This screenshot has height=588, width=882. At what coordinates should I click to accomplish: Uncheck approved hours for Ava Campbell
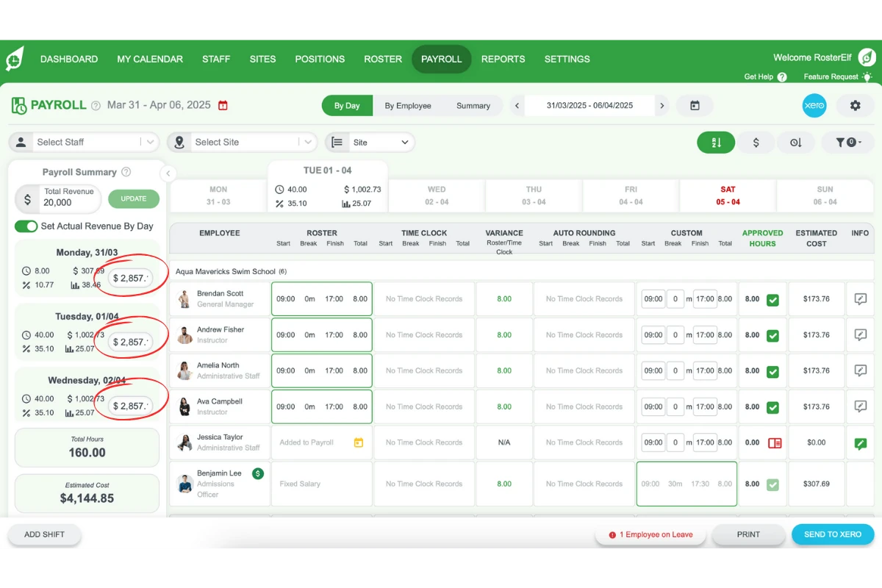tap(772, 407)
